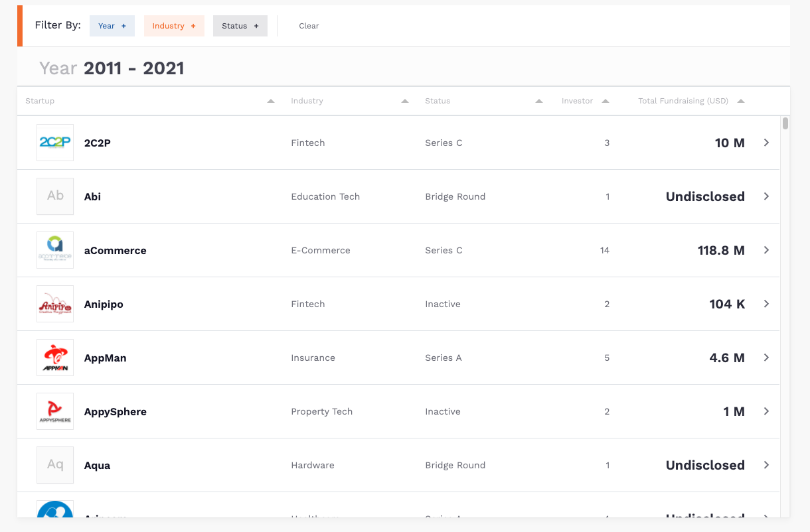Open the Year filter dropdown
Screen dimensions: 810x532
112,26
